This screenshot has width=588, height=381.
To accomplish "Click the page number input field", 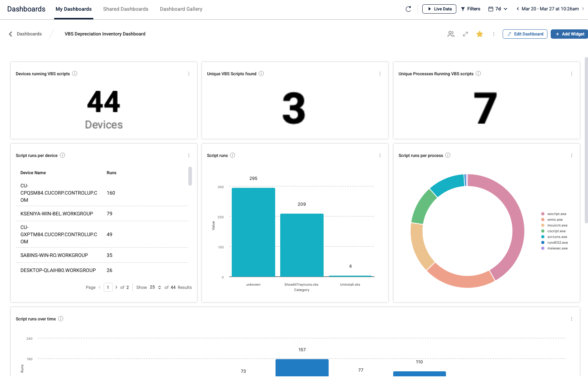I will (x=108, y=287).
